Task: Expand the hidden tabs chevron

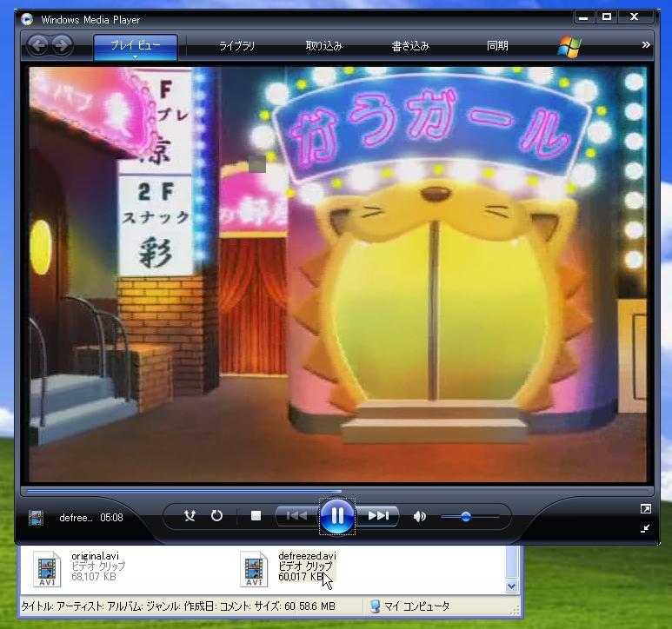Action: click(x=646, y=45)
